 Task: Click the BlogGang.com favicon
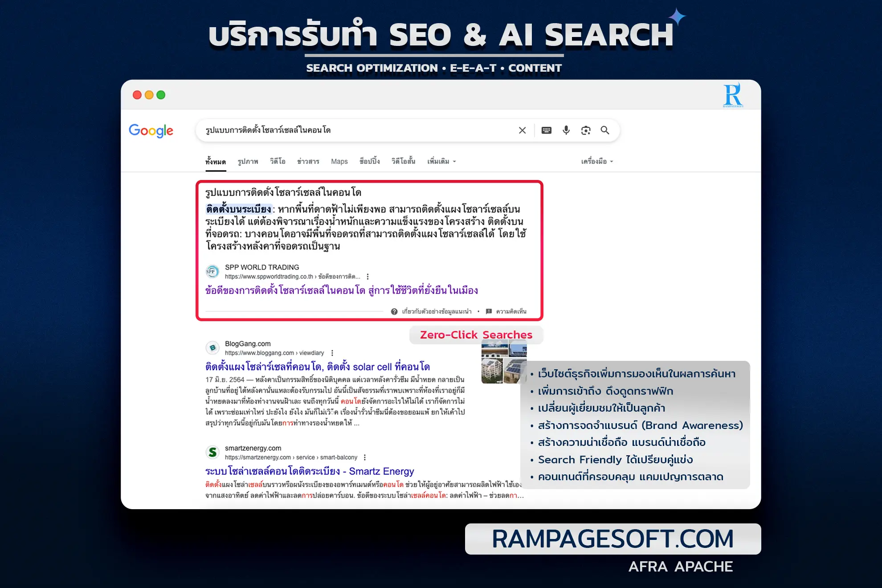[x=212, y=348]
